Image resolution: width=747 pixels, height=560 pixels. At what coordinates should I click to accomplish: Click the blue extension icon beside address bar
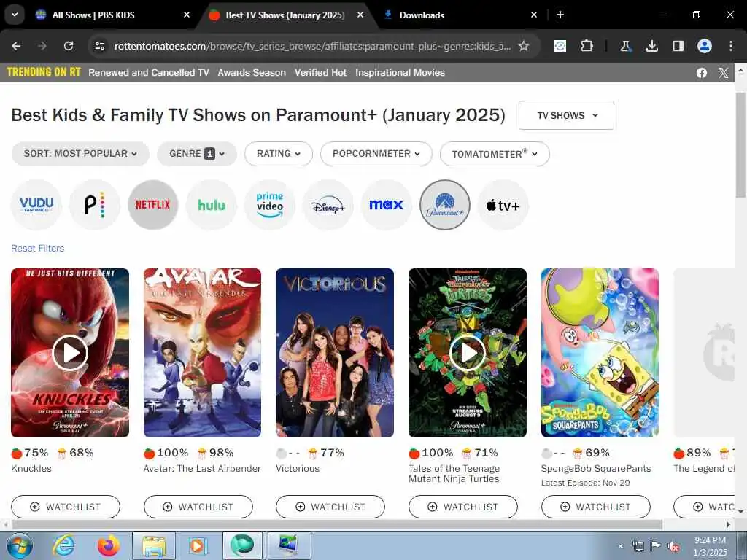point(560,46)
